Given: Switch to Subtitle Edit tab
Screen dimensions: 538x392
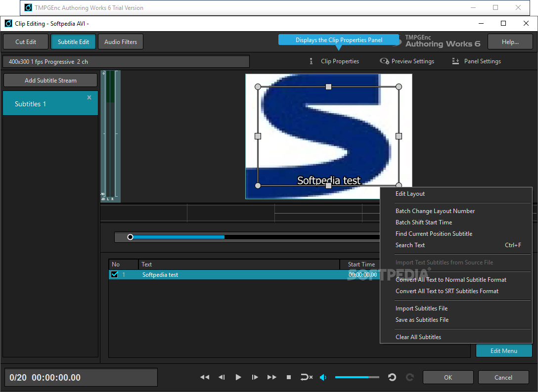Looking at the screenshot, I should click(73, 42).
